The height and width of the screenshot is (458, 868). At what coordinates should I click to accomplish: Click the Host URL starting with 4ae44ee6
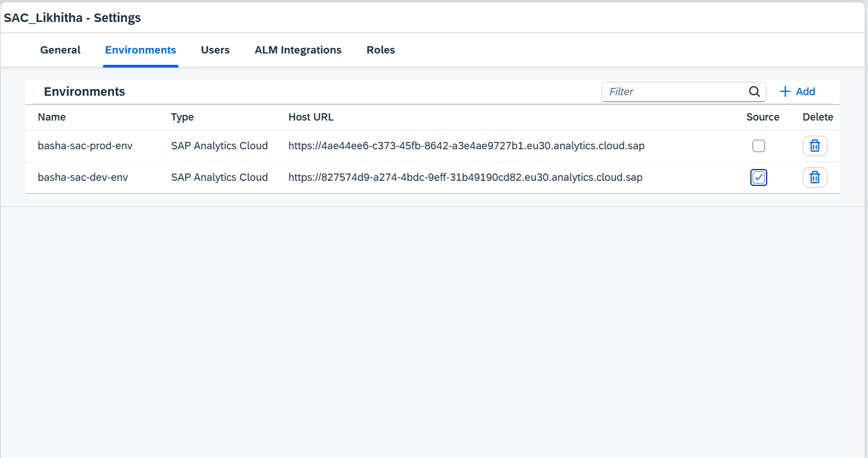coord(466,146)
